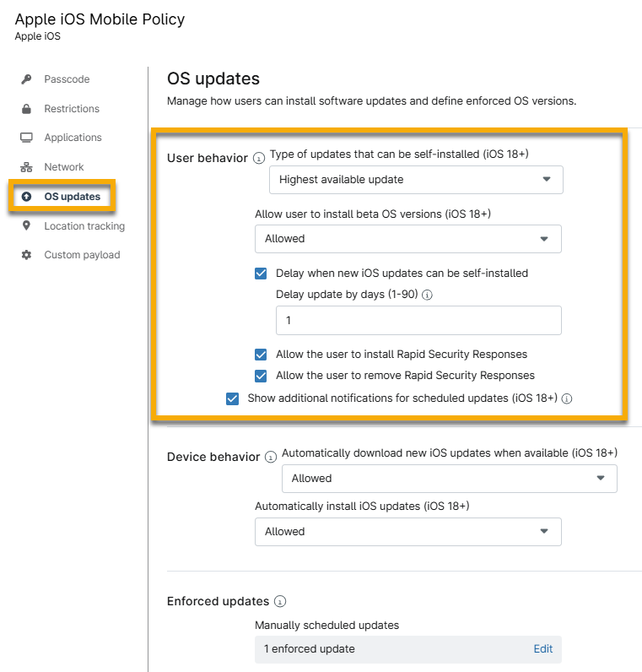The height and width of the screenshot is (672, 642).
Task: Click the Passcode key icon
Action: pos(27,79)
